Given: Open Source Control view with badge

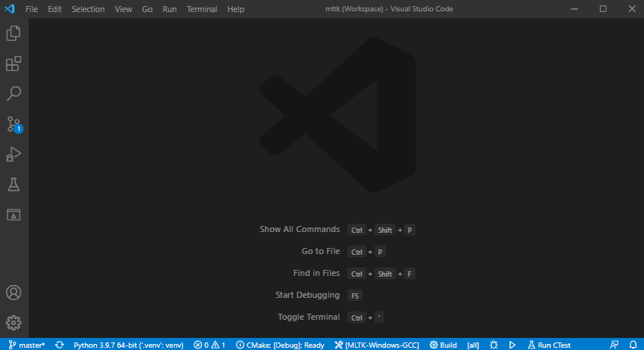Looking at the screenshot, I should click(x=14, y=124).
